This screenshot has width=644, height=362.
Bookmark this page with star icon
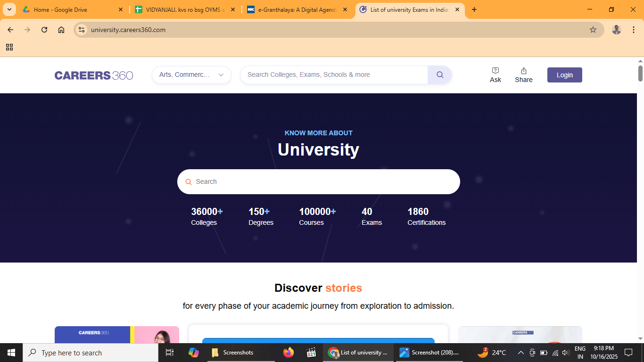pos(593,30)
